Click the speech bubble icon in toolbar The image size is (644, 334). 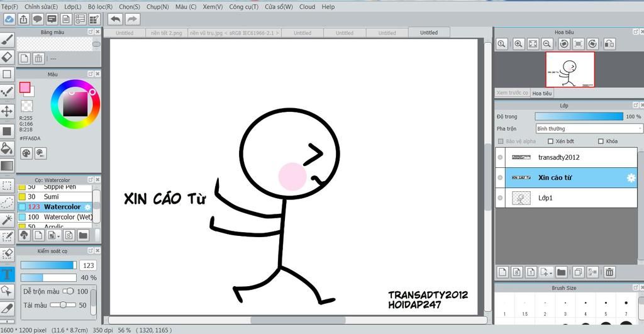click(37, 19)
